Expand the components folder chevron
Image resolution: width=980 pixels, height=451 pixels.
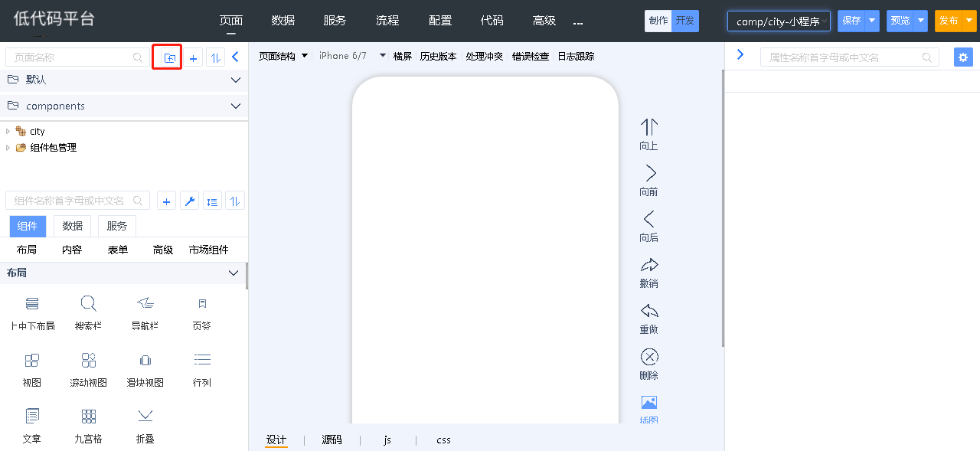[x=236, y=106]
